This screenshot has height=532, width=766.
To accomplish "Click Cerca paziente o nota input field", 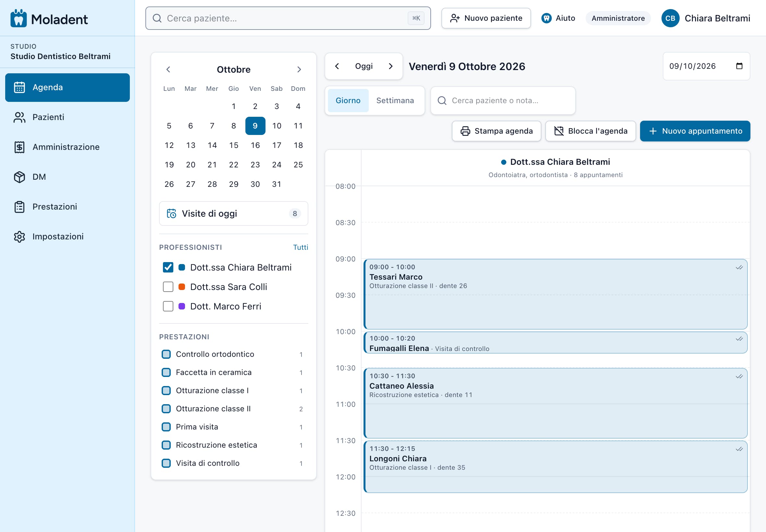I will click(x=503, y=100).
